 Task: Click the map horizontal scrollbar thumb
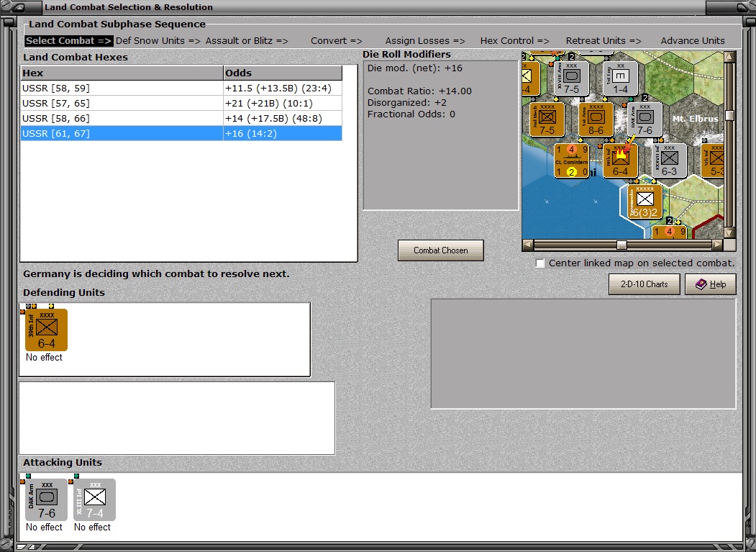click(x=622, y=245)
